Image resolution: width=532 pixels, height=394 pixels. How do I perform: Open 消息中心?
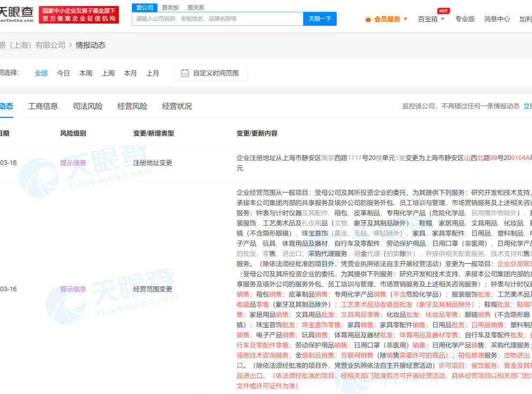pos(497,19)
